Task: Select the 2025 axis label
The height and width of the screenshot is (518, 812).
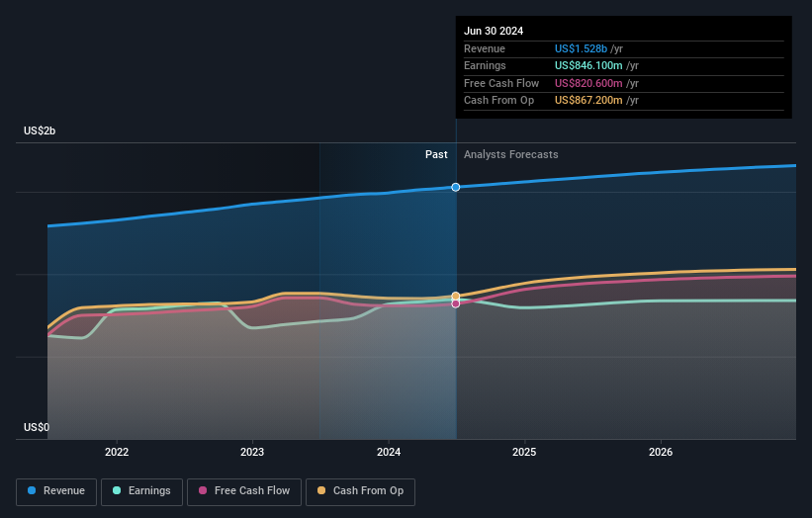Action: pyautogui.click(x=524, y=452)
